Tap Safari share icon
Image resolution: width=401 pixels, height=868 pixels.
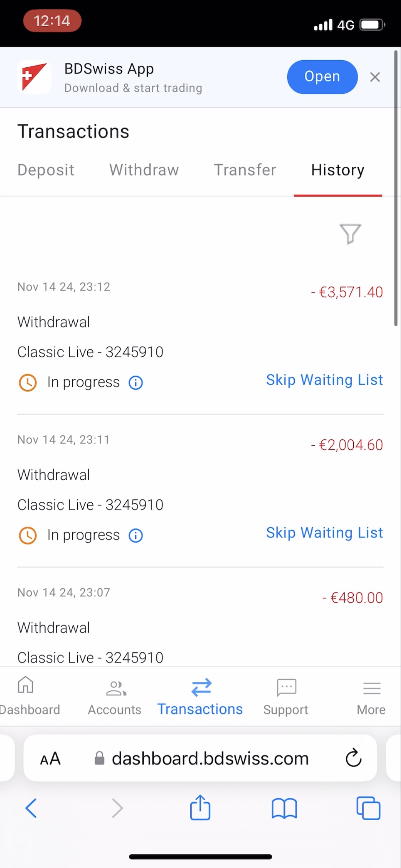[x=200, y=808]
